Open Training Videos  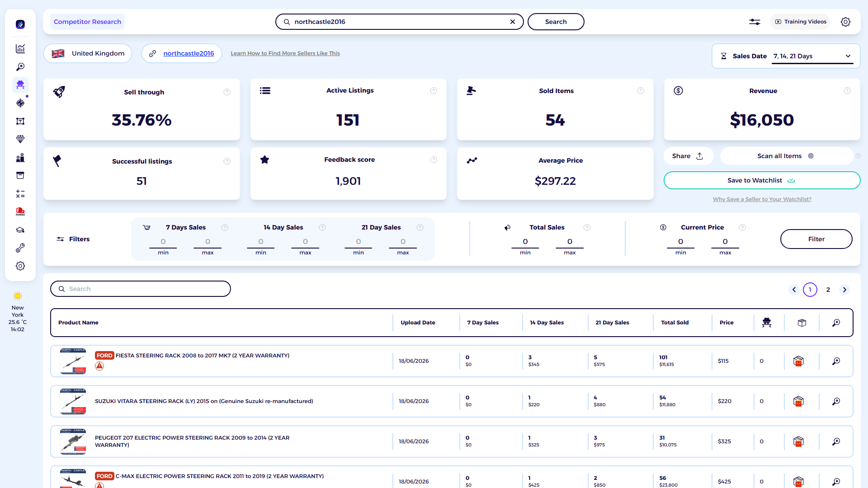point(800,22)
